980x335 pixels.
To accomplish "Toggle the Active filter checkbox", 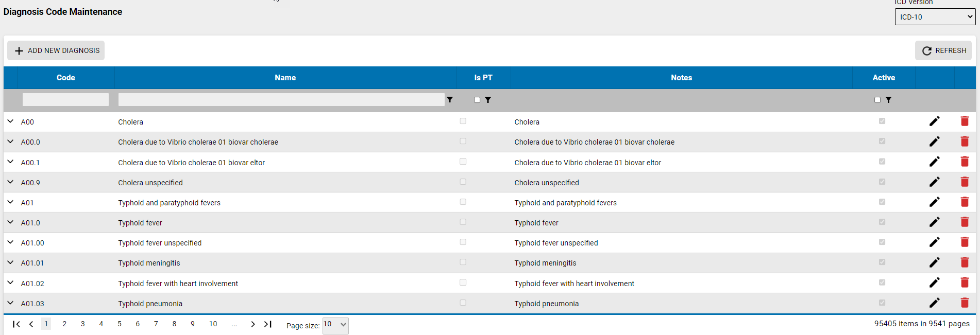I will (877, 100).
